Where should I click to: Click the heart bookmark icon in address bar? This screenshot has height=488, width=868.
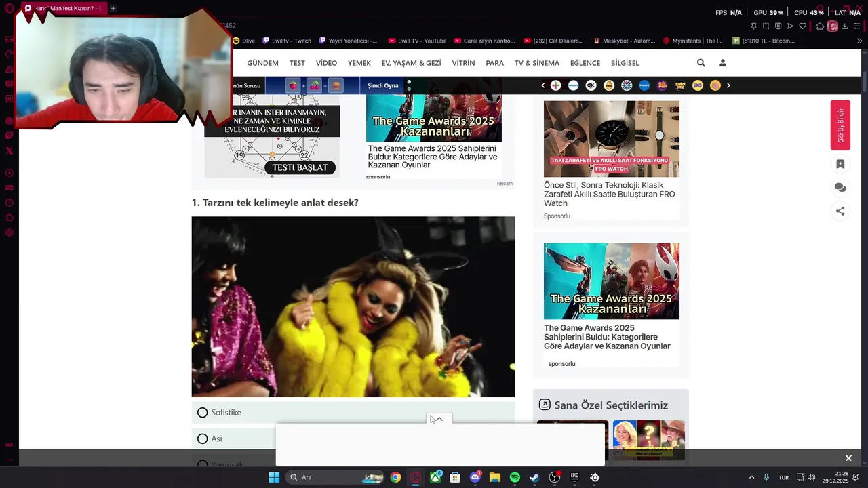803,26
